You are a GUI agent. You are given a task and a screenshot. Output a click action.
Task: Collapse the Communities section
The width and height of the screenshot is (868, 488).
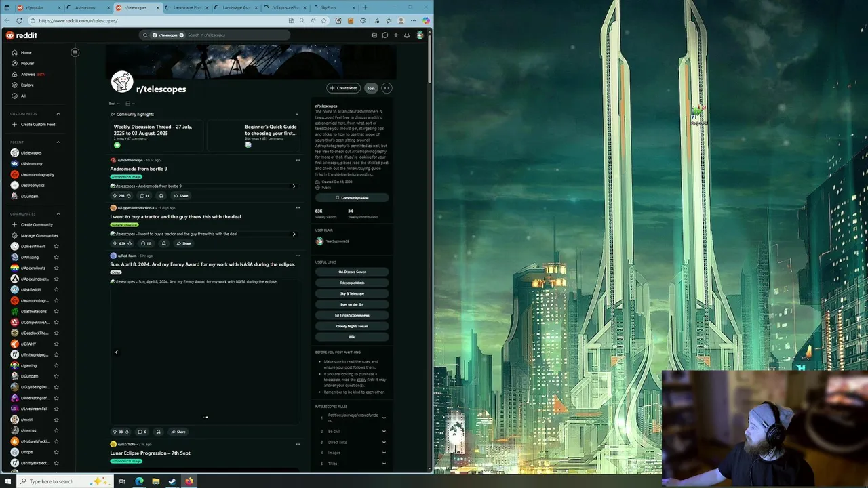pos(58,214)
